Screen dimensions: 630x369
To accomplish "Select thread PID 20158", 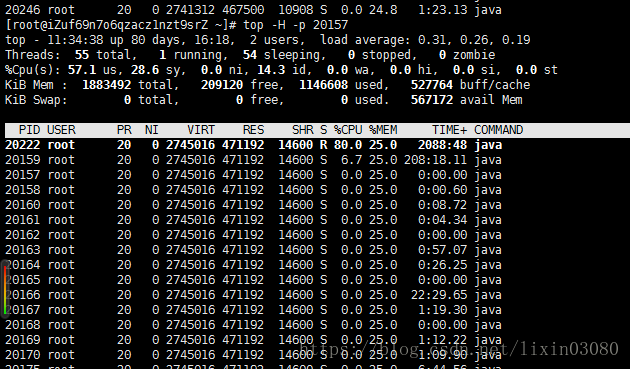I will pyautogui.click(x=22, y=190).
